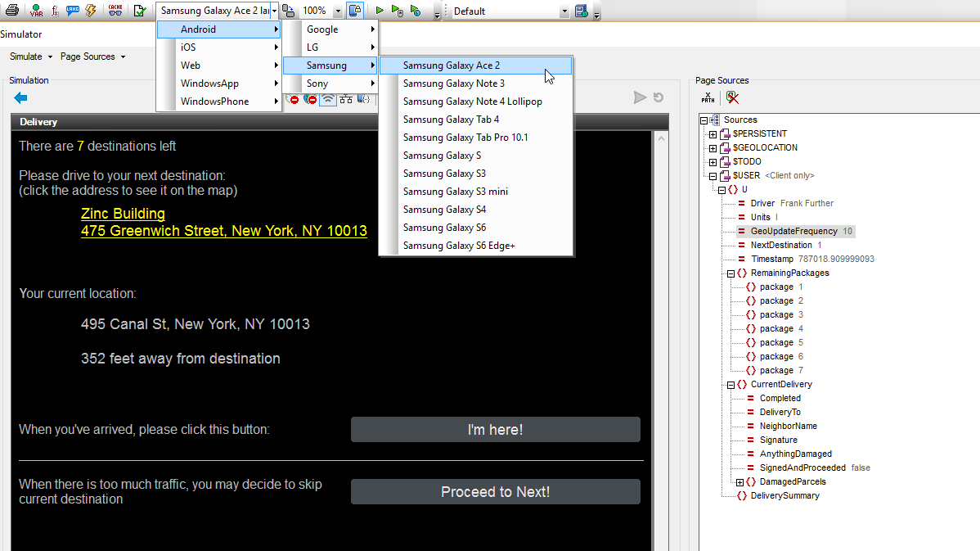Open the WindowsApp submenu

pos(218,84)
